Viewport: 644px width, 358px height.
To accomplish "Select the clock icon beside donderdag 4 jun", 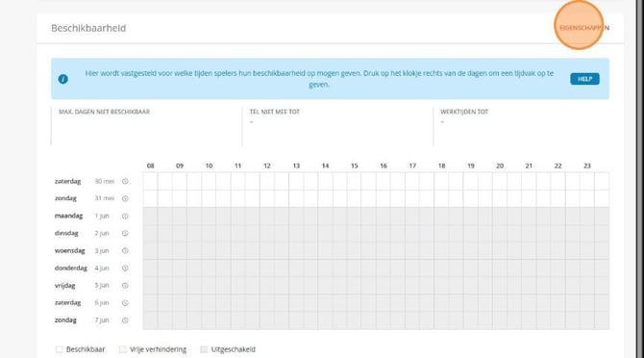I will (125, 268).
